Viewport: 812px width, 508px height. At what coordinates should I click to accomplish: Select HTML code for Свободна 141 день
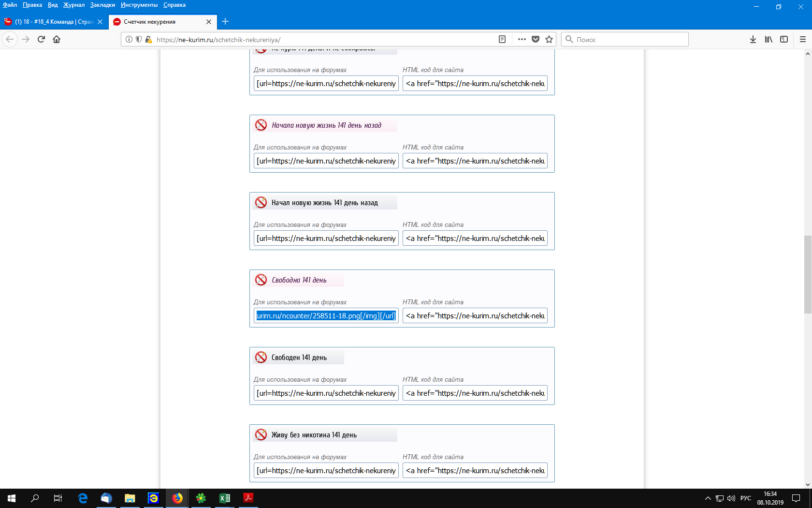(475, 315)
